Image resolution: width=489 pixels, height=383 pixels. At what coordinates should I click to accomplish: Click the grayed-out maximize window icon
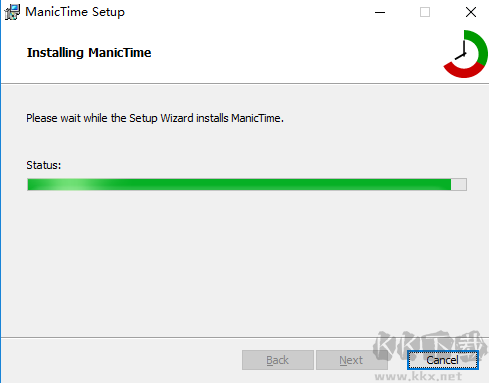click(x=425, y=12)
